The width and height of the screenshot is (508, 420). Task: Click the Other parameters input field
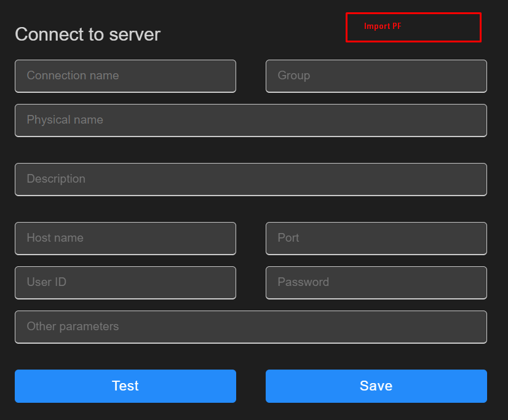250,327
